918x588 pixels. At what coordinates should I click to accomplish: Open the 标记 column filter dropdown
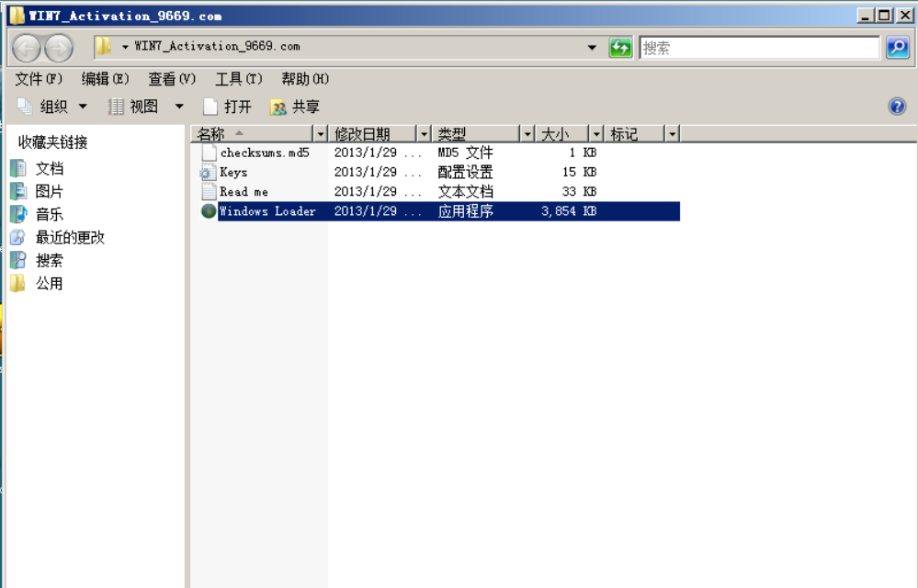tap(672, 134)
